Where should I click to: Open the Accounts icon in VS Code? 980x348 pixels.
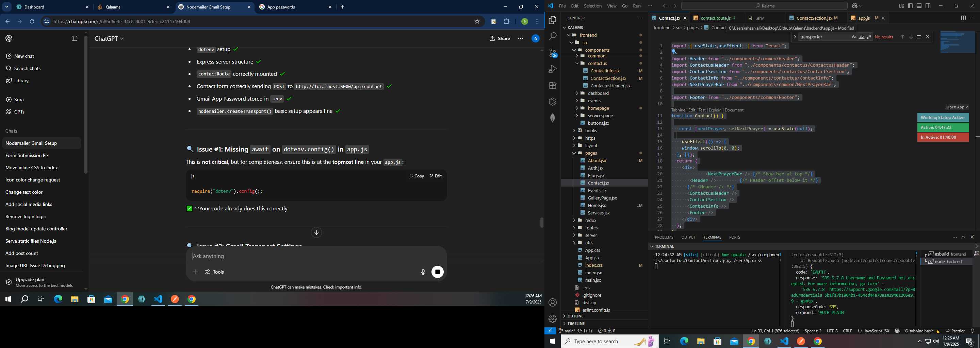552,302
